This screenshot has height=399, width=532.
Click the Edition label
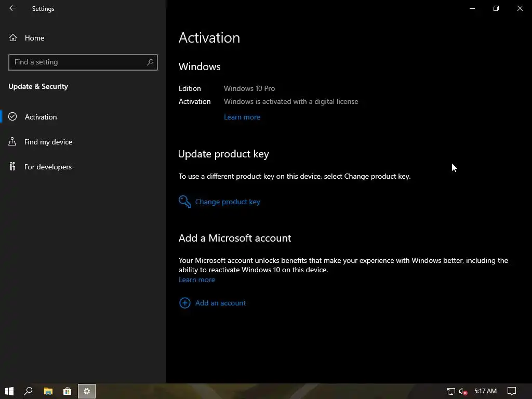click(190, 88)
